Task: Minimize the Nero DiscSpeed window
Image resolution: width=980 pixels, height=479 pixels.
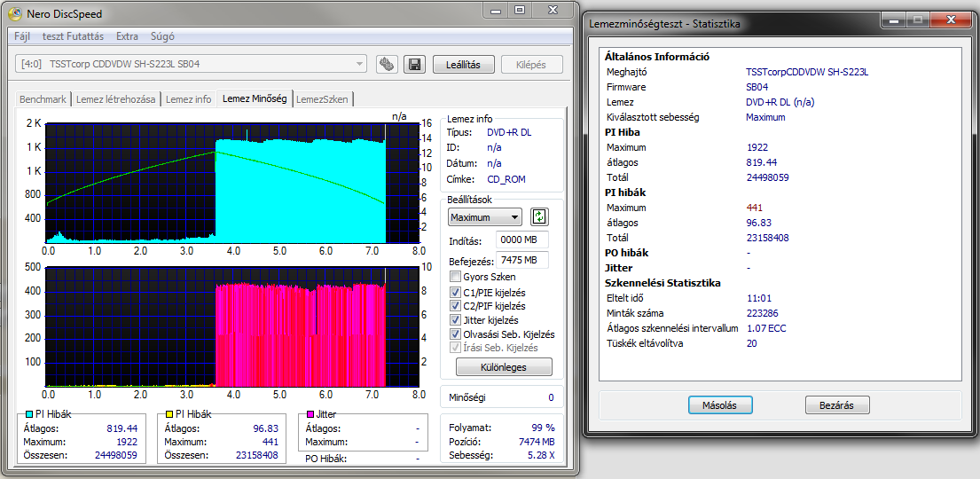Action: coord(496,11)
